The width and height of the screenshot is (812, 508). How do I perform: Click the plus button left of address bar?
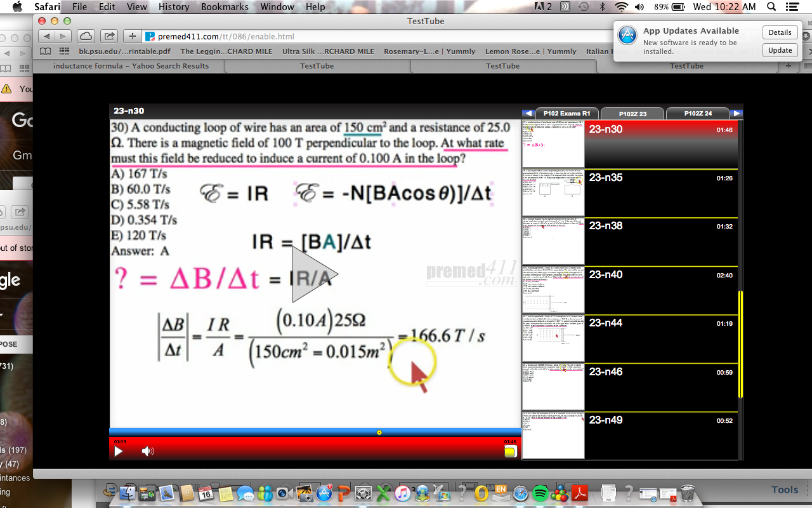132,36
